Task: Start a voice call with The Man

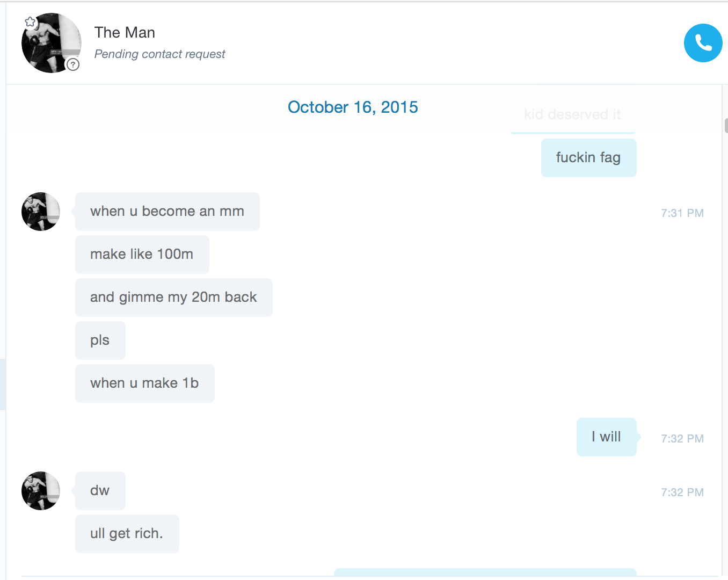Action: tap(703, 43)
